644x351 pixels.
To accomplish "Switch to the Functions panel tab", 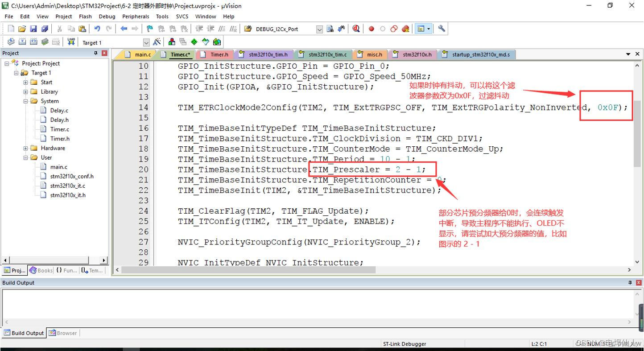I will click(66, 270).
